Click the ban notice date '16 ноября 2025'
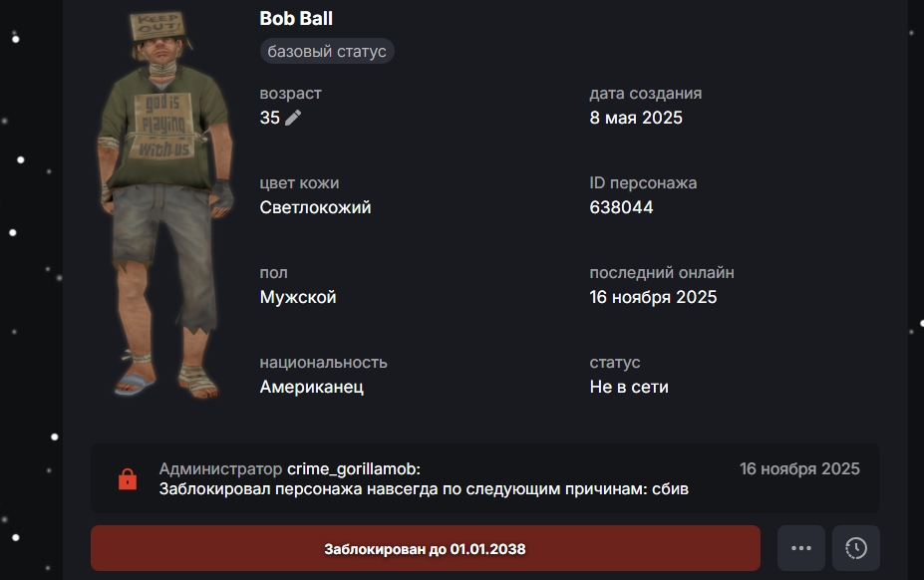Screen dimensions: 924x580 (x=799, y=469)
